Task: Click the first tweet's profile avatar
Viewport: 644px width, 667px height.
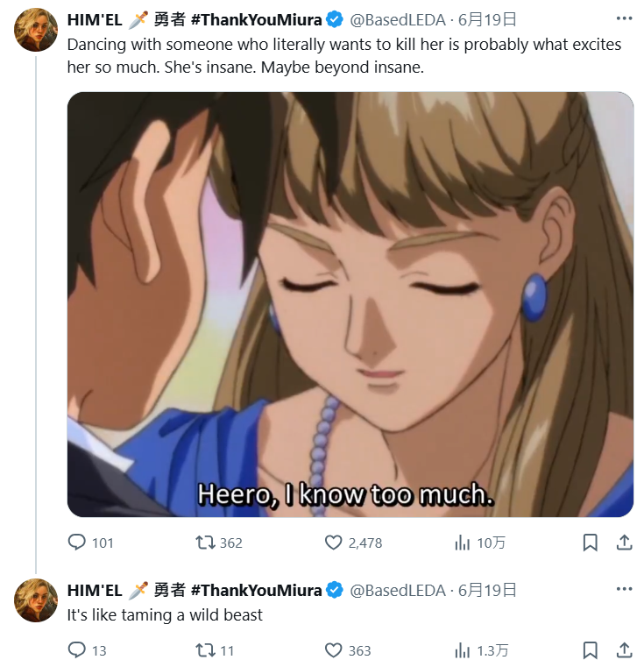Action: pos(36,30)
